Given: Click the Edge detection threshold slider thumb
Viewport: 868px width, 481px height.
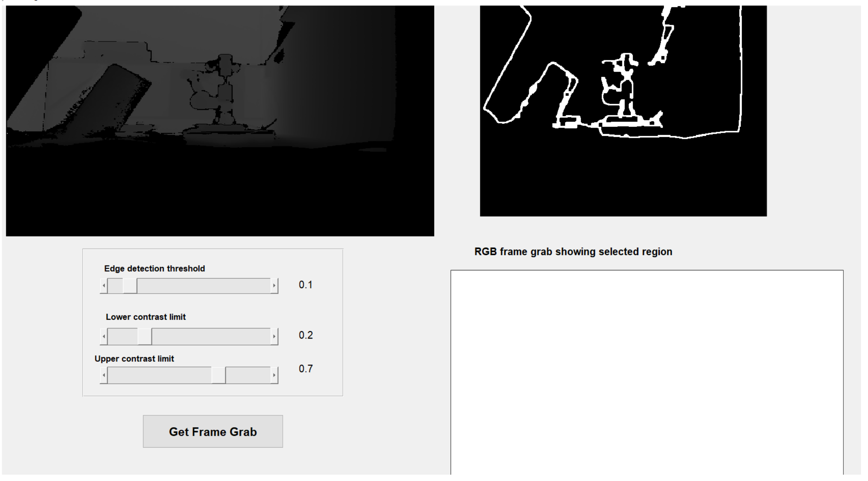Looking at the screenshot, I should click(x=130, y=286).
